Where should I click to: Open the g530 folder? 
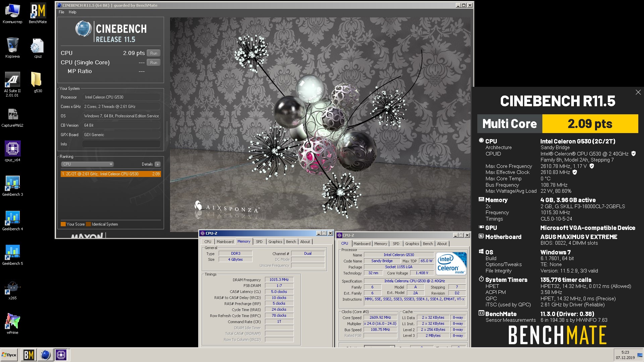(x=38, y=82)
